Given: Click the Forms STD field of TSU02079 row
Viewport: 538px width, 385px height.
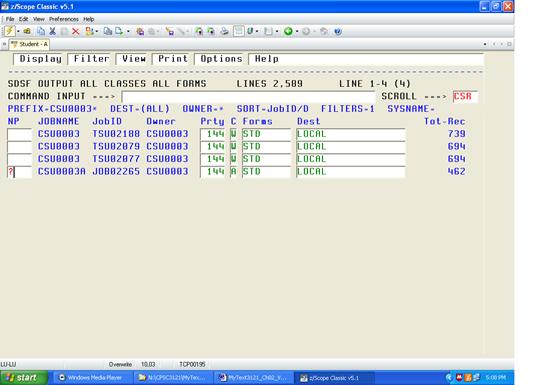Looking at the screenshot, I should coord(266,147).
